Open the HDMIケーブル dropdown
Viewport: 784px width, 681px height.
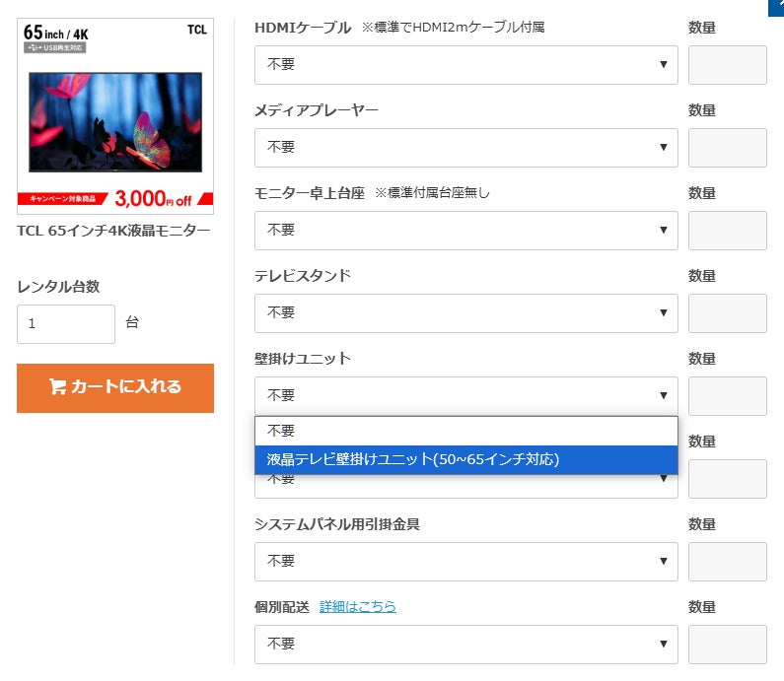tap(466, 65)
